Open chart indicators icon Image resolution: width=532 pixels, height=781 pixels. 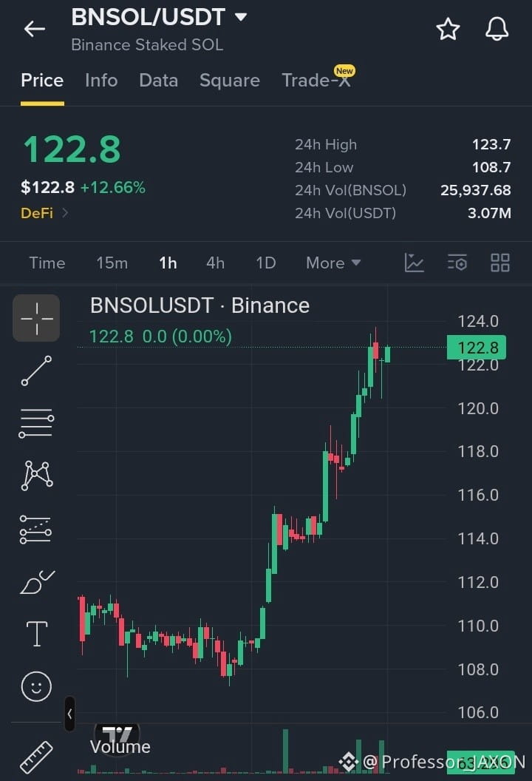[x=414, y=263]
